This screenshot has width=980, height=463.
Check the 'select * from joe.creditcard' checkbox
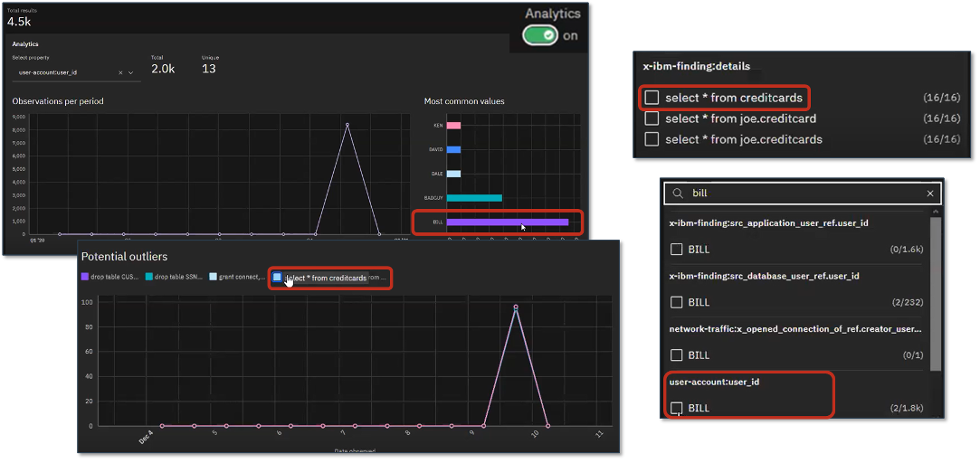click(x=652, y=118)
